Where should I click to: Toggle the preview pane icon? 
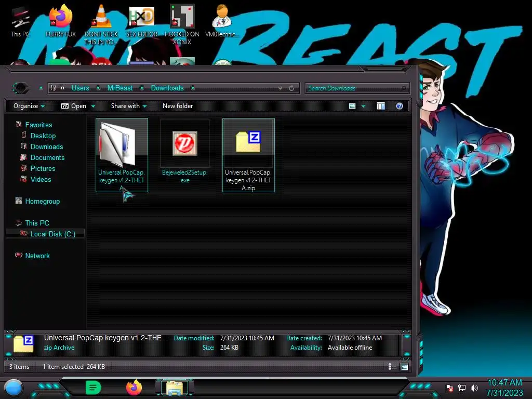381,106
